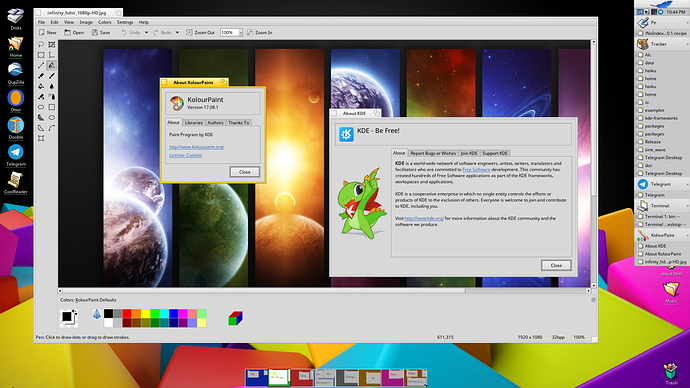The width and height of the screenshot is (690, 388).
Task: Select the Eraser tool
Action: click(x=41, y=76)
